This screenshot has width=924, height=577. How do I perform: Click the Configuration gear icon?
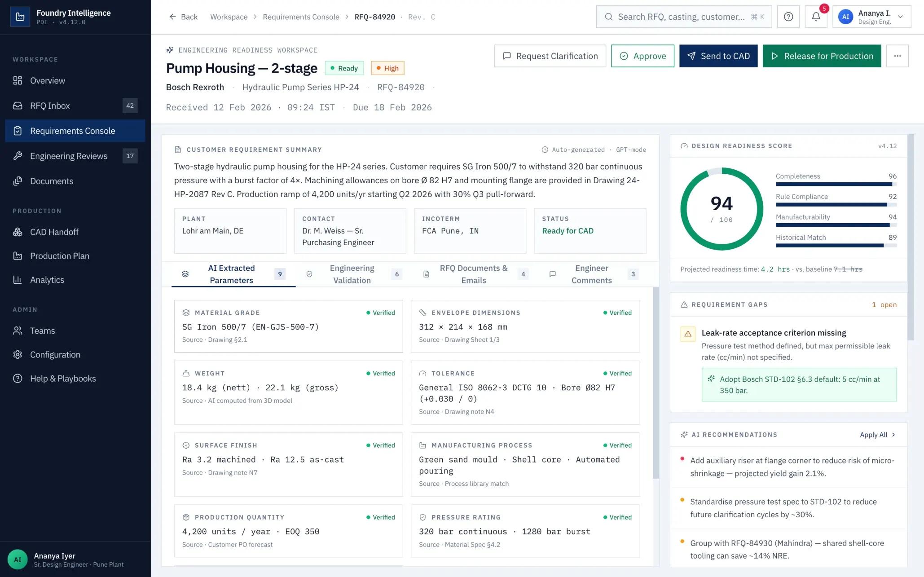pos(18,355)
